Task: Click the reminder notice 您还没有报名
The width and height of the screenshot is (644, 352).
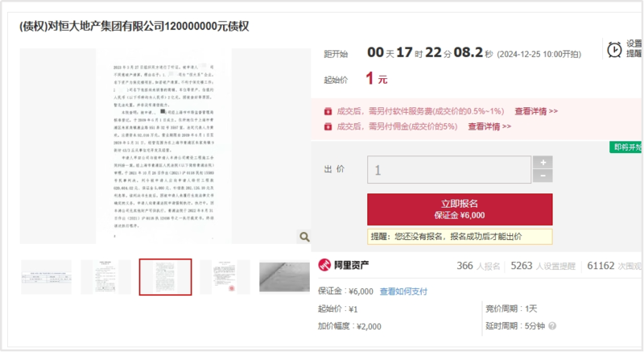Action: coord(460,237)
